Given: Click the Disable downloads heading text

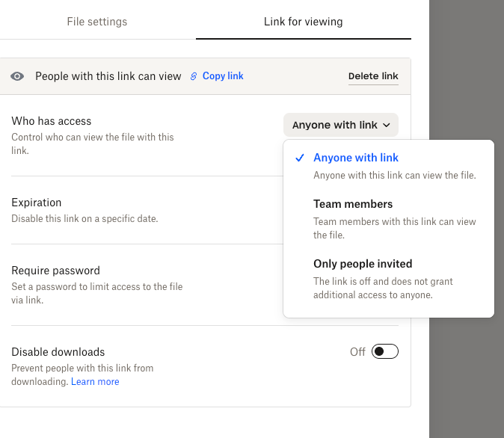Looking at the screenshot, I should [x=58, y=352].
